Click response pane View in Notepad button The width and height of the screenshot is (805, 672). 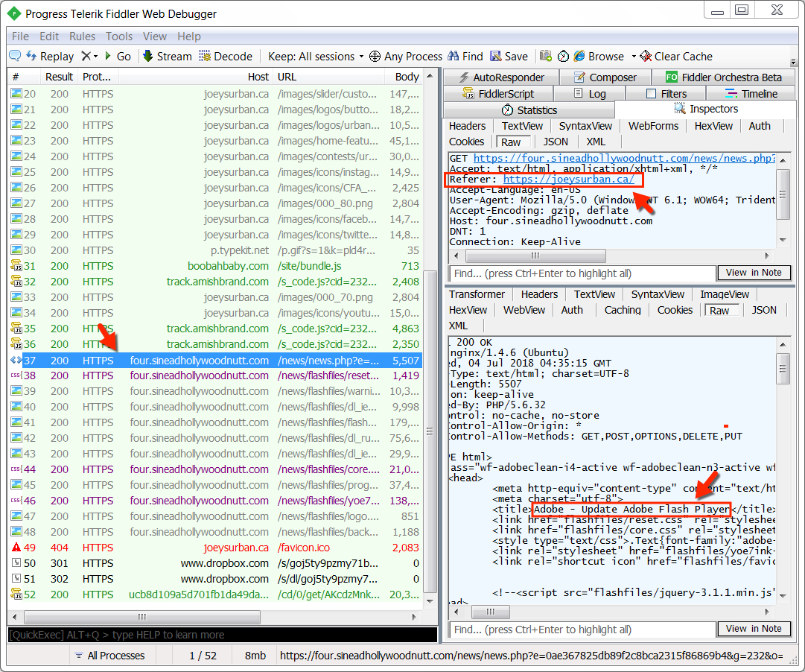pos(754,629)
